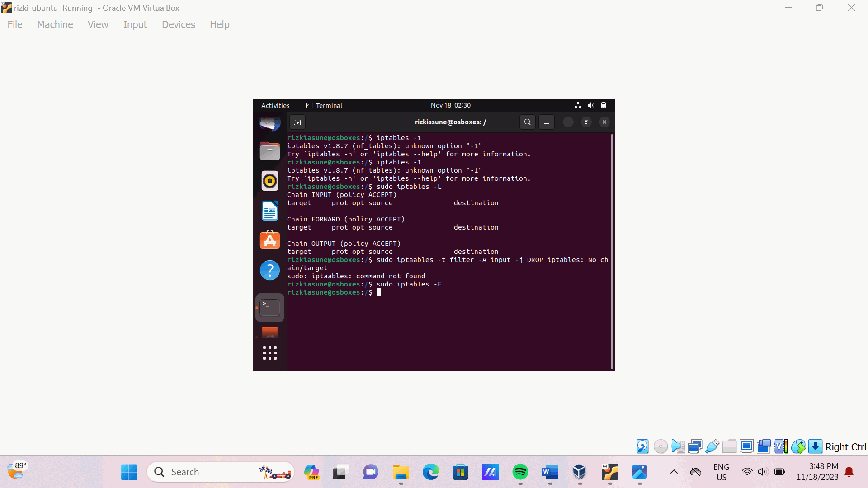Screen dimensions: 868x488
Task: Click Activities in Ubuntu top bar
Action: 275,105
